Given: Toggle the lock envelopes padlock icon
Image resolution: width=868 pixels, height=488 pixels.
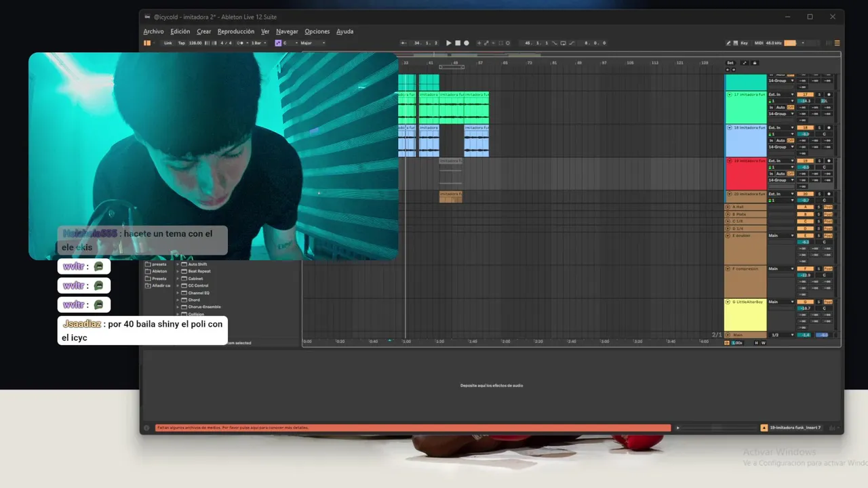Looking at the screenshot, I should pos(755,63).
